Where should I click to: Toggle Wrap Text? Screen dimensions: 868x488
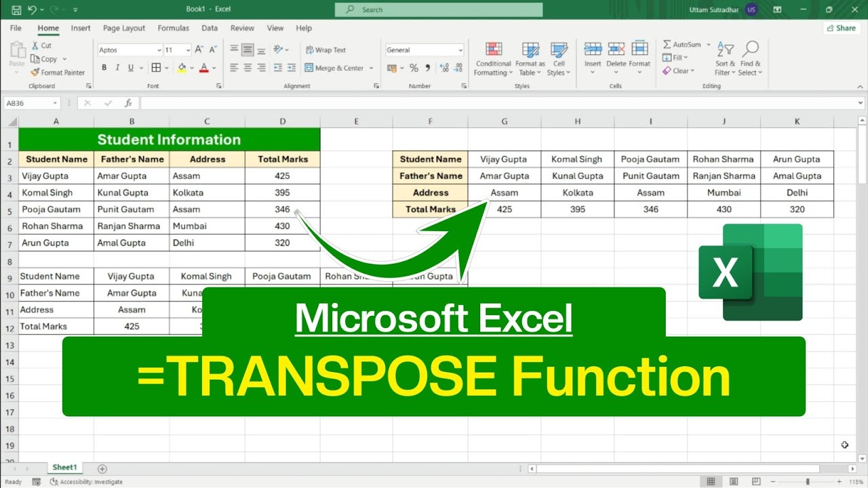[x=325, y=50]
